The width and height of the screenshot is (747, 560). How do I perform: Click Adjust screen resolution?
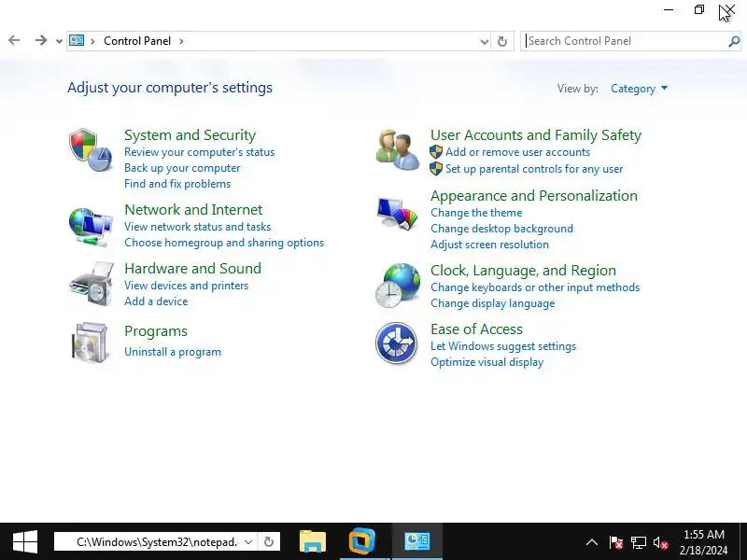click(x=489, y=245)
